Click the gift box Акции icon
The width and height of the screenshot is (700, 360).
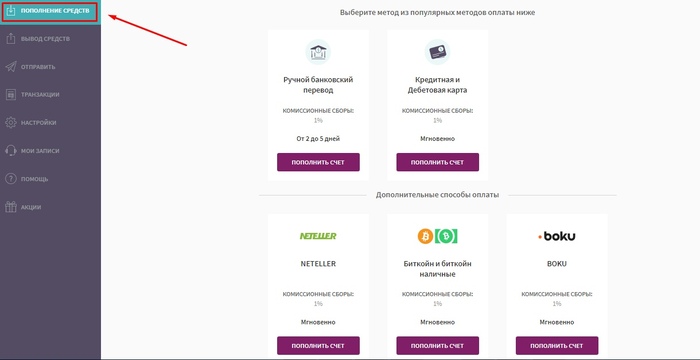(x=11, y=207)
